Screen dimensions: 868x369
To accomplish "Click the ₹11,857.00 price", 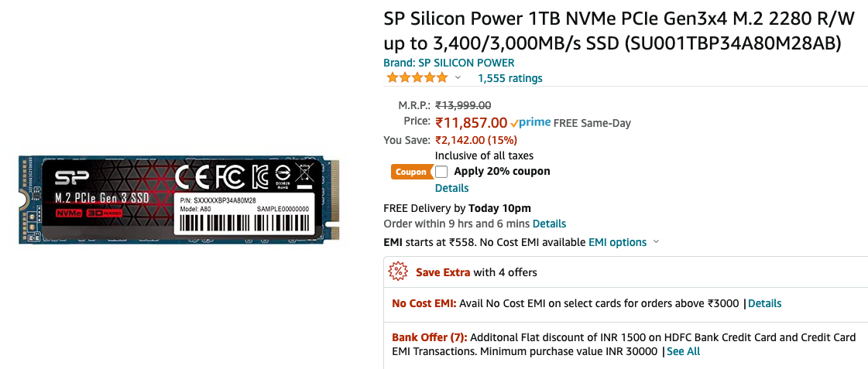I will [471, 122].
